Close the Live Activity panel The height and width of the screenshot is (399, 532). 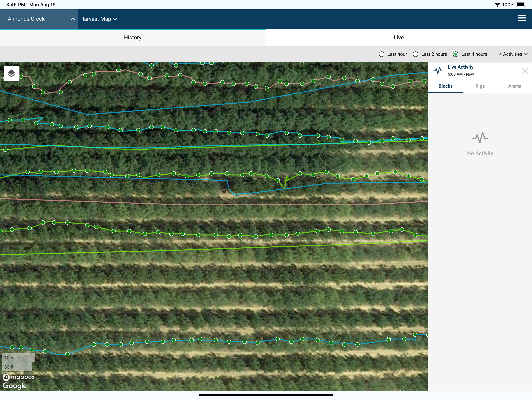coord(525,71)
